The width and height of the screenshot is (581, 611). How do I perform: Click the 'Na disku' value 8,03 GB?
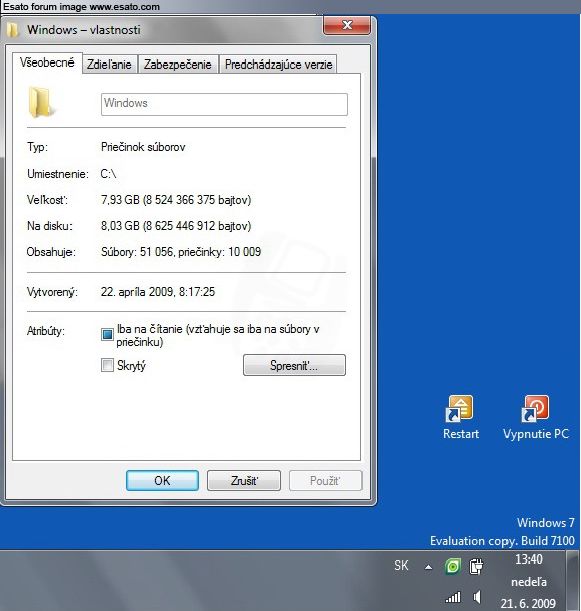[x=120, y=226]
